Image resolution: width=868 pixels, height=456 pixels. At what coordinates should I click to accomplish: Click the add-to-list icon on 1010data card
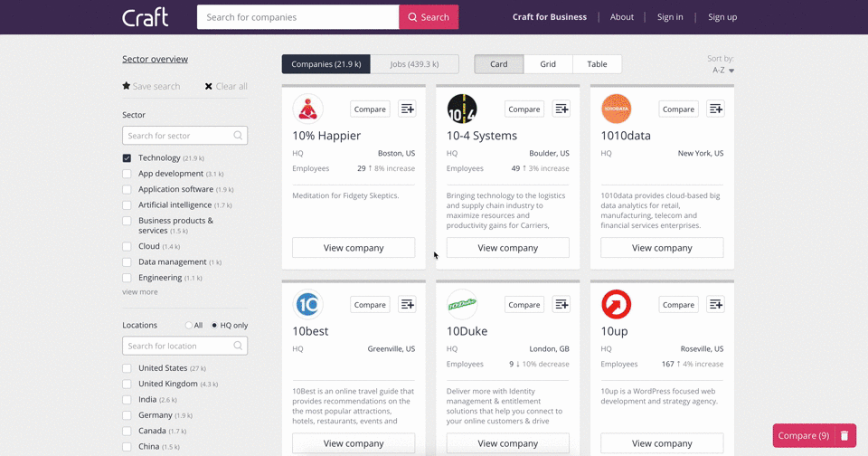pos(716,109)
